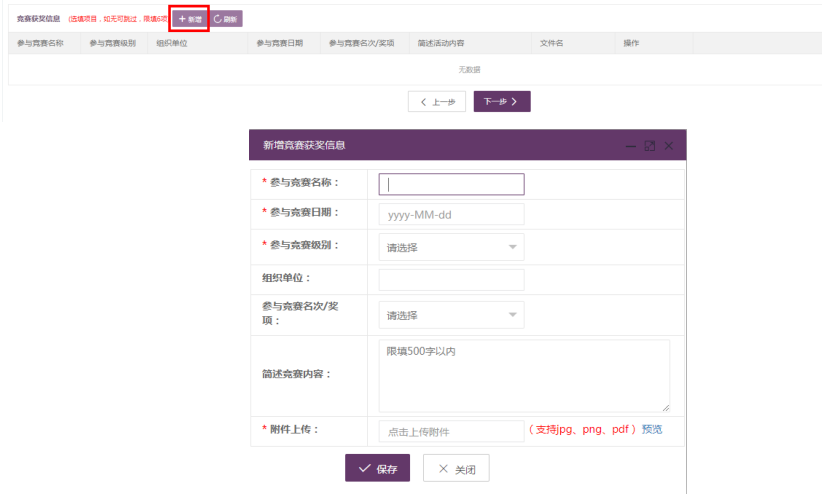Image resolution: width=822 pixels, height=502 pixels.
Task: Expand the 参与竞赛名次/奖项 dropdown
Action: point(451,315)
